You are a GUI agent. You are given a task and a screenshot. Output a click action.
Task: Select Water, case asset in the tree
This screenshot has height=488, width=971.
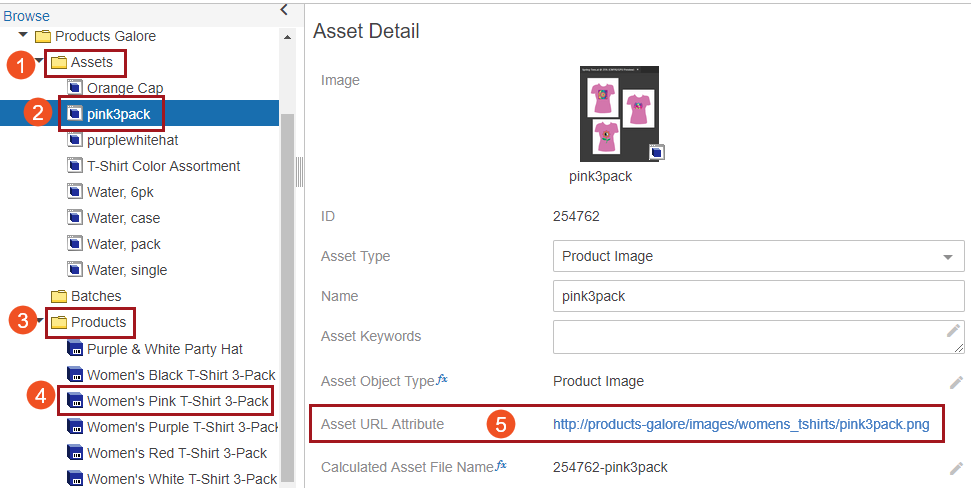[x=123, y=218]
